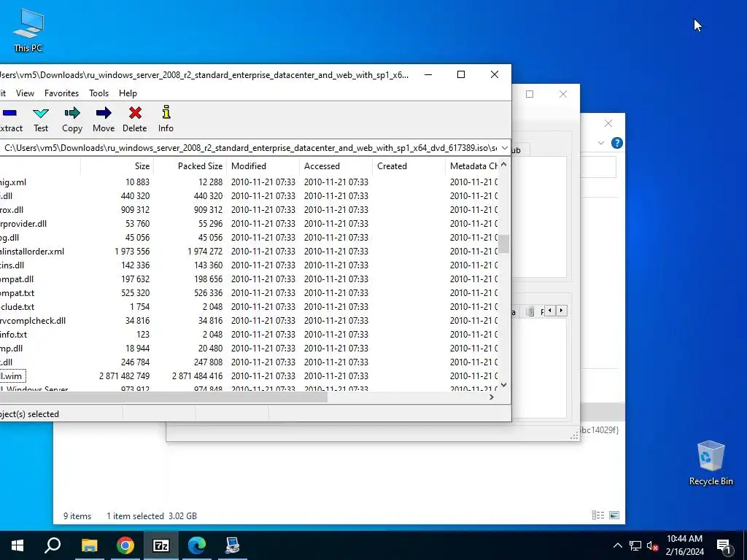Select the alinstallorder.xml file row
747x560 pixels.
[x=249, y=252]
